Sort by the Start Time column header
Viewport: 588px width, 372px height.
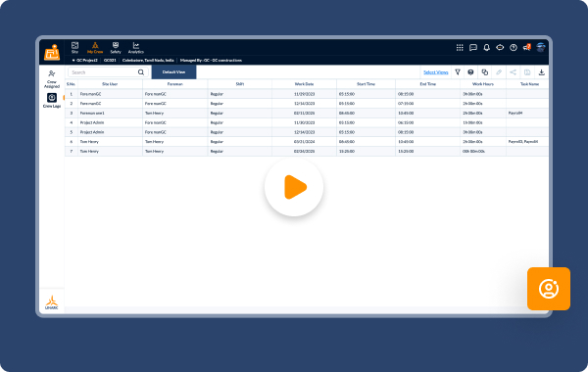click(x=366, y=84)
